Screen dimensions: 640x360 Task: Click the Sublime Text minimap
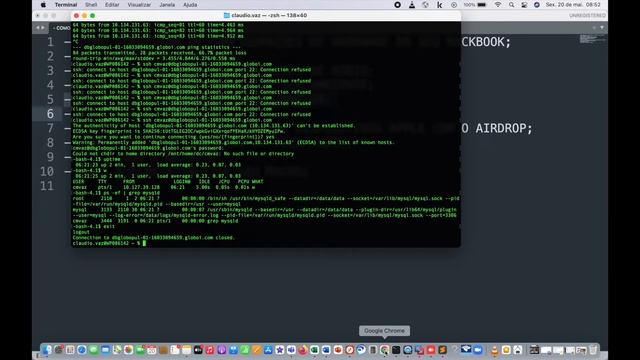point(593,39)
